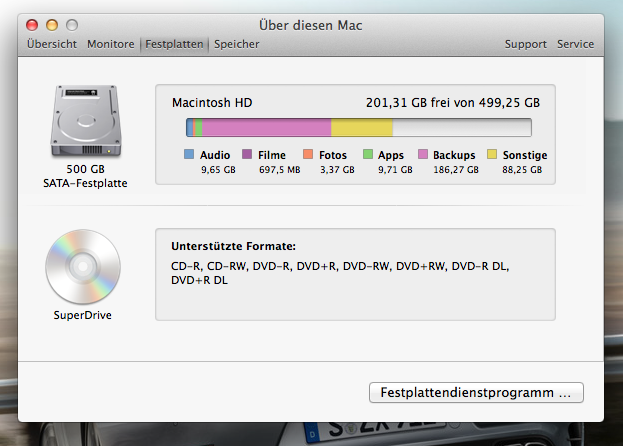Click the 'Sonstige' label
The height and width of the screenshot is (446, 623).
click(525, 155)
